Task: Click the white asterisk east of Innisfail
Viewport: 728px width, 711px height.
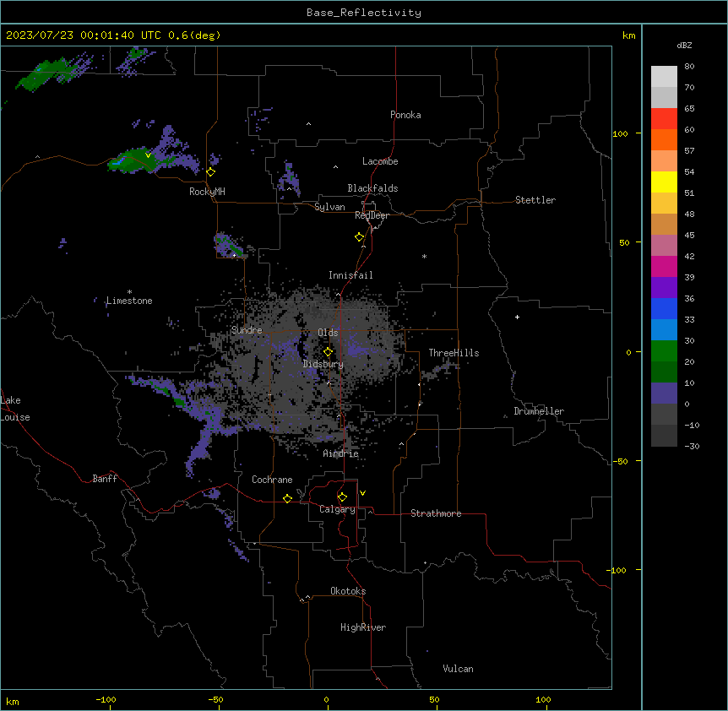Action: tap(424, 256)
